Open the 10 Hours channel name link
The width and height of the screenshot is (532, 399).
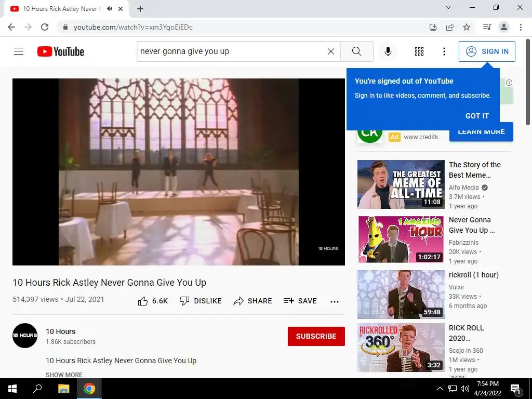point(61,331)
